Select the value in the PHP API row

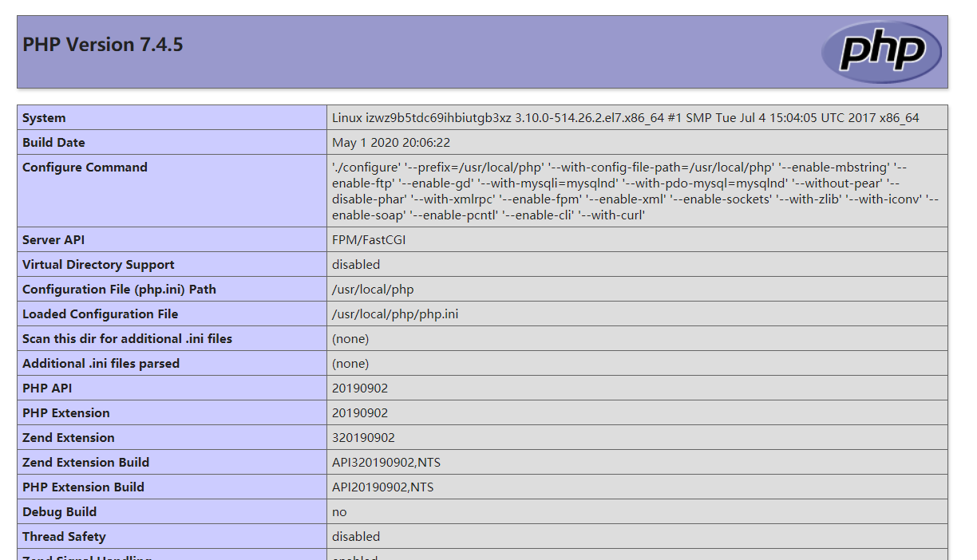(360, 388)
